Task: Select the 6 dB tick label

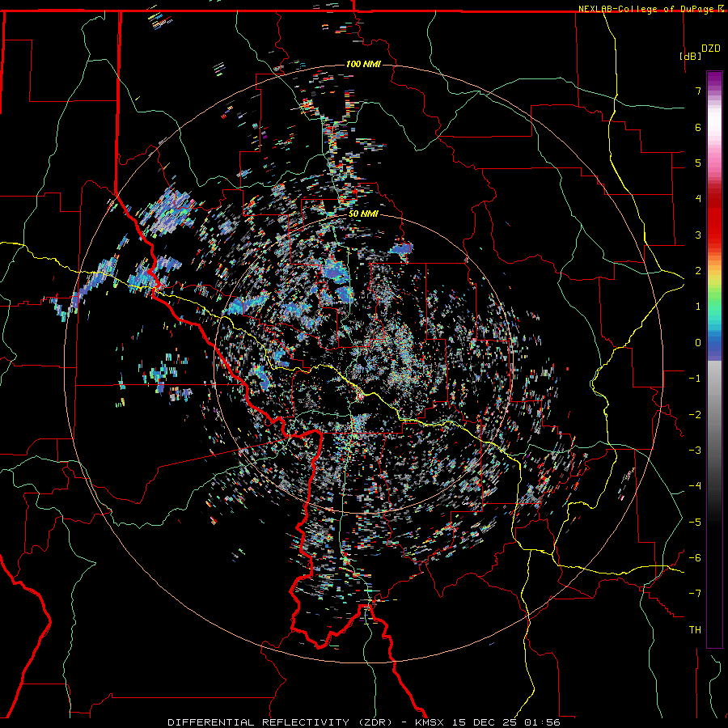Action: click(698, 127)
